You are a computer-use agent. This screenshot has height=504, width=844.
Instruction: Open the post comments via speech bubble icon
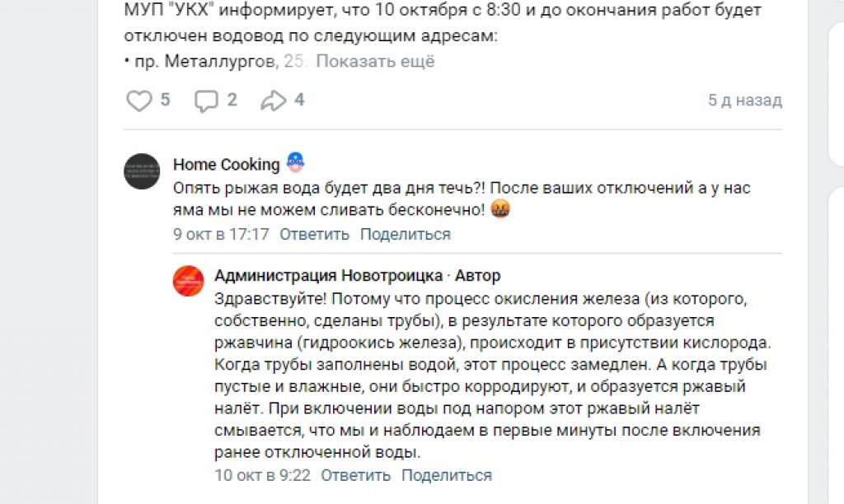(x=205, y=100)
